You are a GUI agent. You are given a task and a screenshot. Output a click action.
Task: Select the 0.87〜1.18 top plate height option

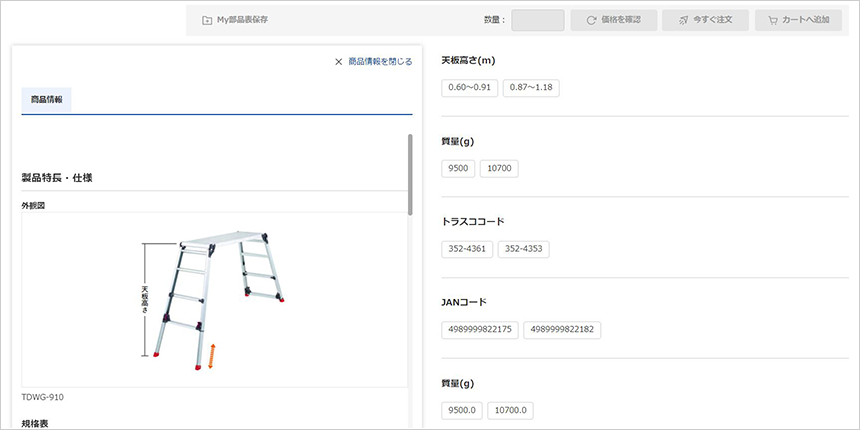531,87
